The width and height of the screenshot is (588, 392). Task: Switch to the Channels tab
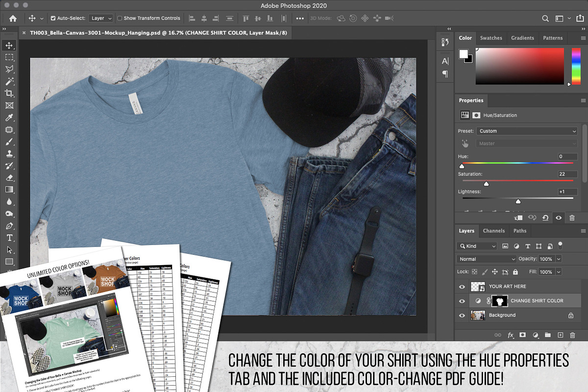pos(494,231)
